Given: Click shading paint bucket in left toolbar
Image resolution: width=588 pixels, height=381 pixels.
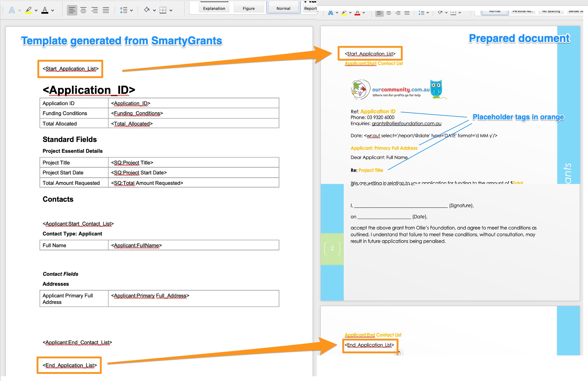Looking at the screenshot, I should pyautogui.click(x=147, y=10).
